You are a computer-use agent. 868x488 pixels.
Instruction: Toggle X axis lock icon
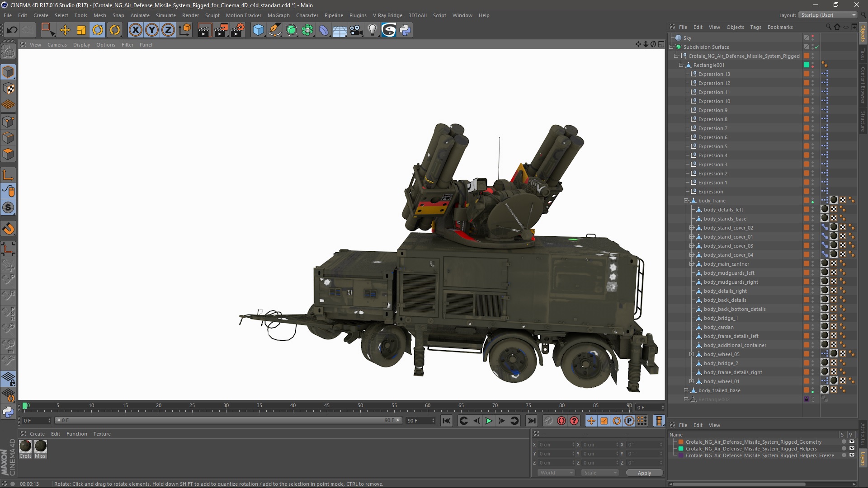pyautogui.click(x=135, y=30)
